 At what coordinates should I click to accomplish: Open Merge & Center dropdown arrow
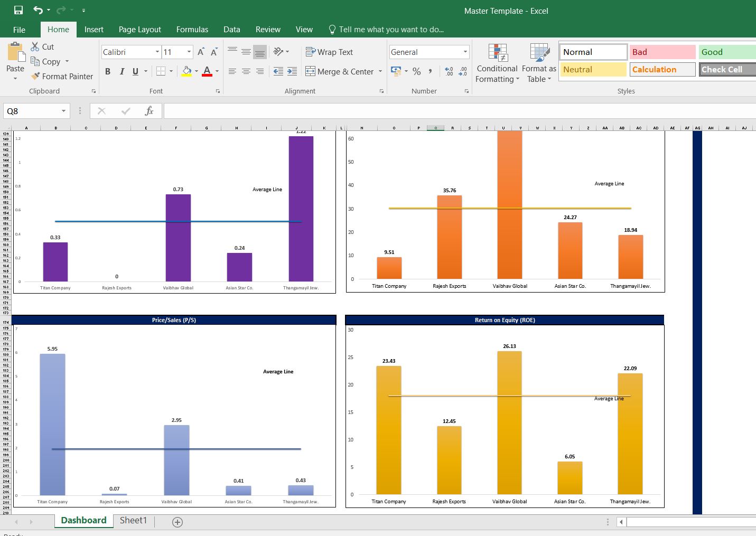coord(380,71)
